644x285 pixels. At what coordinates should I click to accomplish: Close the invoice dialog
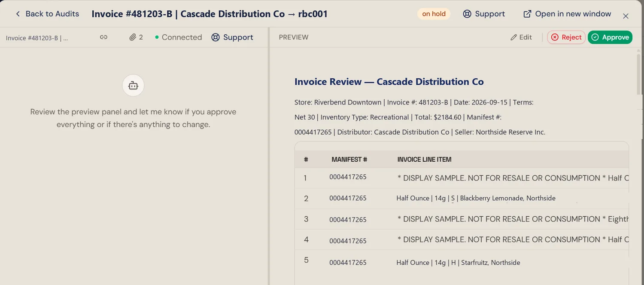[626, 16]
